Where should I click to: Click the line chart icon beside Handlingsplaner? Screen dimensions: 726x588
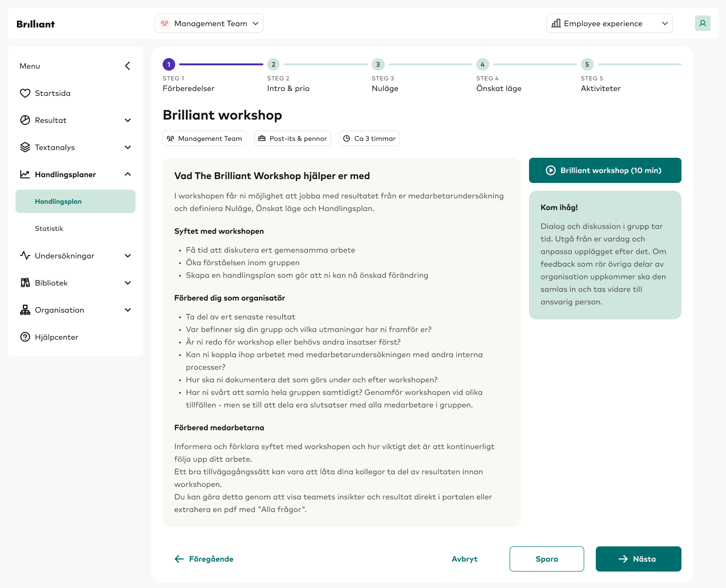tap(25, 174)
